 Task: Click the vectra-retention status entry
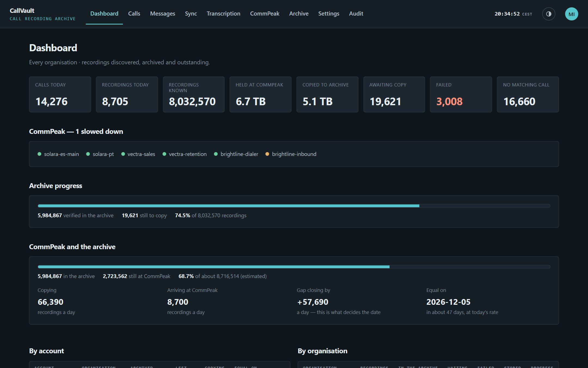coord(185,154)
